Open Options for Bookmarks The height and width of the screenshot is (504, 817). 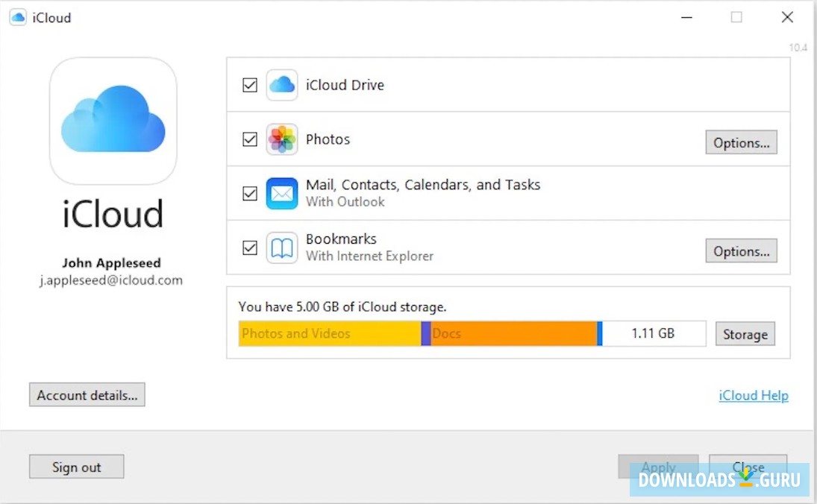pyautogui.click(x=741, y=251)
